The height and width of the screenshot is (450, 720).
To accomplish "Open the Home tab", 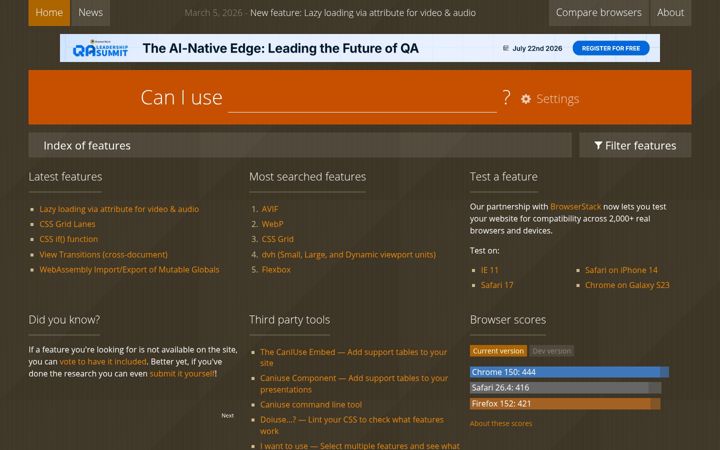I will coord(49,12).
